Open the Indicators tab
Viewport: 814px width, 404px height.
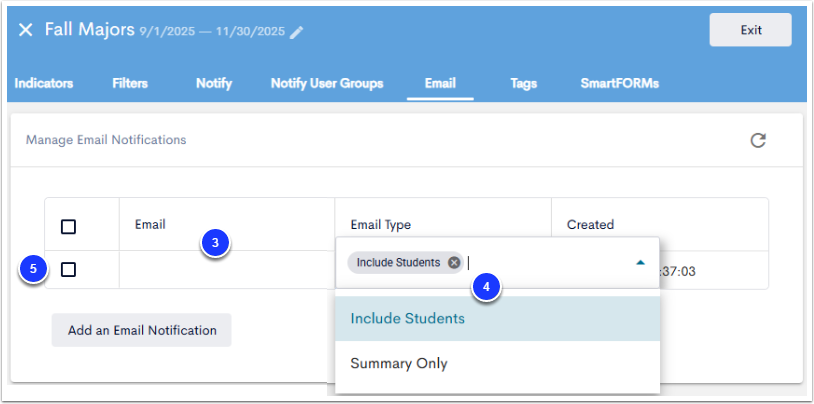[x=44, y=83]
